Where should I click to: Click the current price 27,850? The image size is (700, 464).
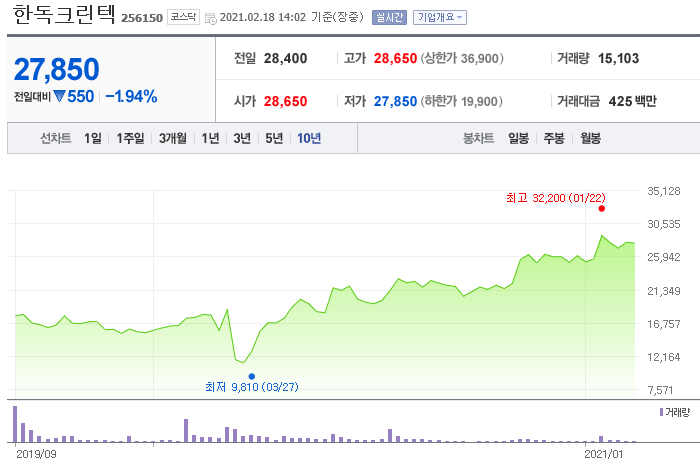coord(57,69)
